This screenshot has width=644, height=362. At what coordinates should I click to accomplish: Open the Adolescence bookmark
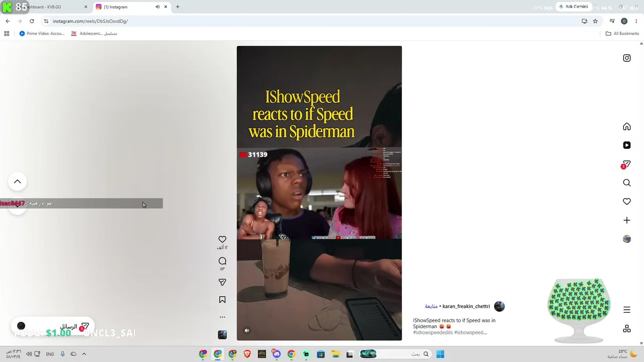tap(94, 34)
